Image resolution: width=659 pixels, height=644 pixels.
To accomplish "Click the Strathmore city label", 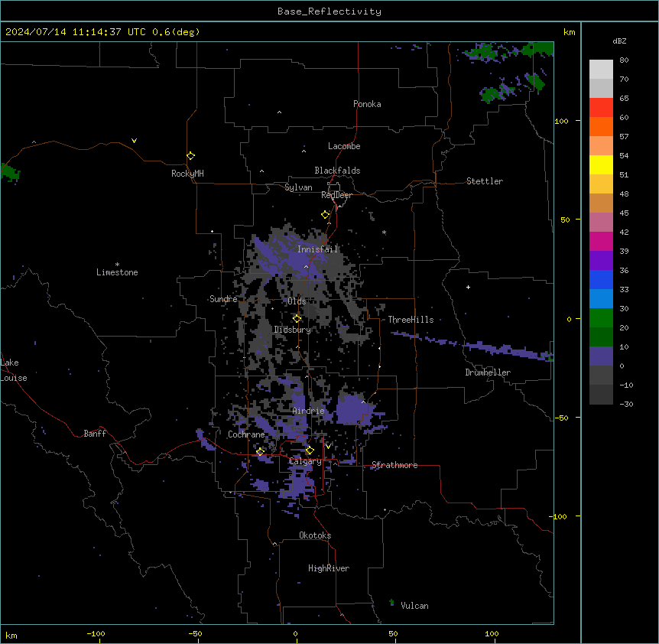I will coord(394,465).
